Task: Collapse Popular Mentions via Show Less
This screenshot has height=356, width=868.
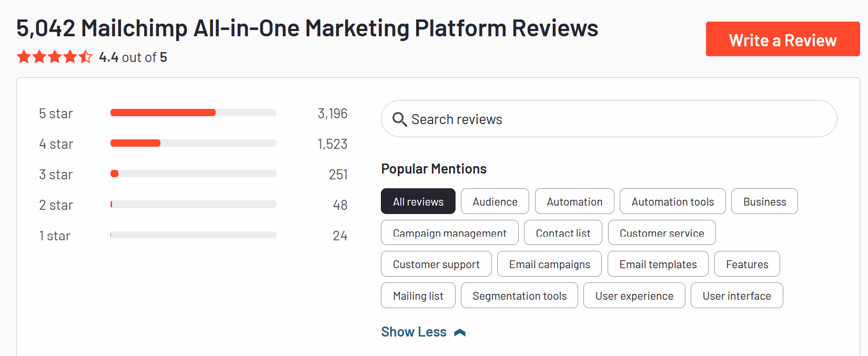Action: (x=413, y=331)
